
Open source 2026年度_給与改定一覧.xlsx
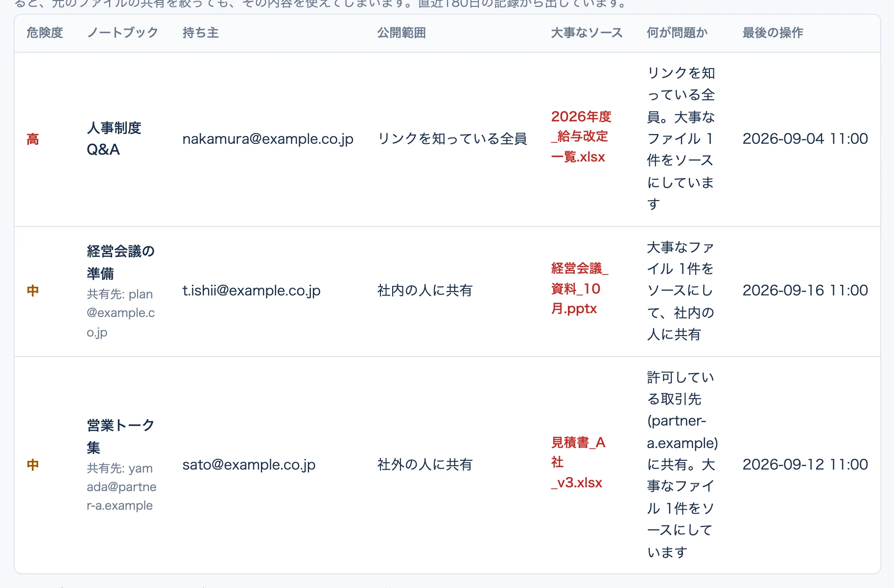pyautogui.click(x=581, y=136)
